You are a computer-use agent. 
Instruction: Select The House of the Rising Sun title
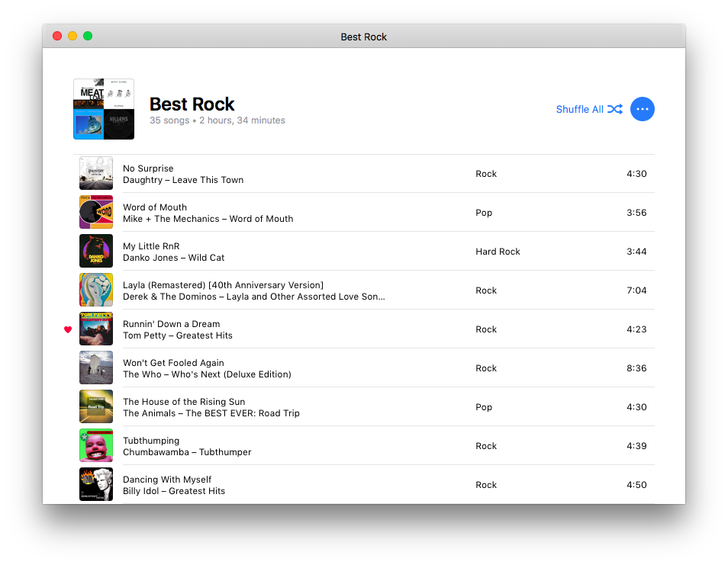184,402
